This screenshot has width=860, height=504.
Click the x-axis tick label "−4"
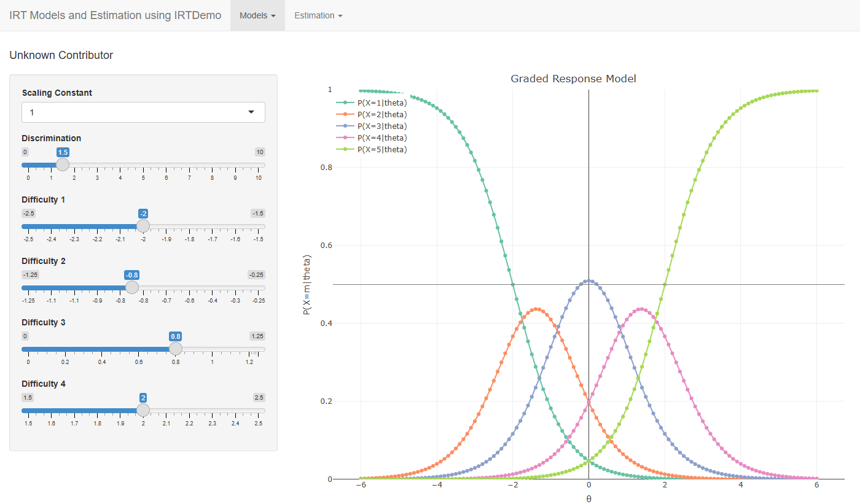[437, 484]
